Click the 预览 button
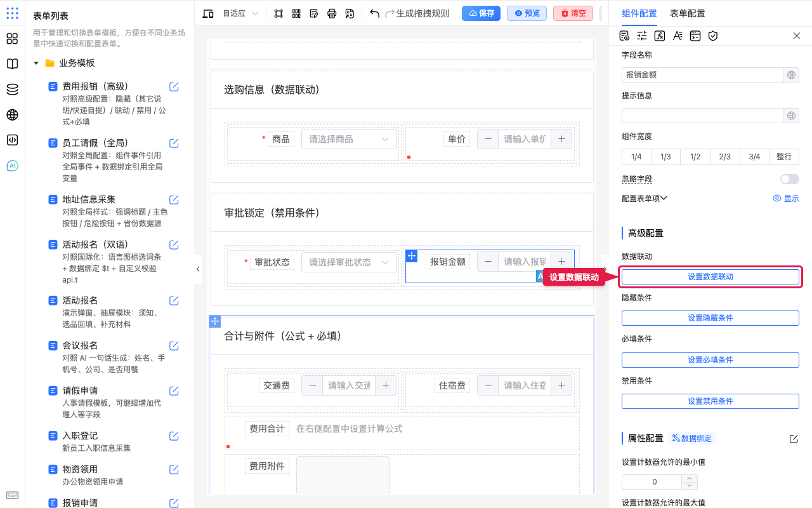 527,13
